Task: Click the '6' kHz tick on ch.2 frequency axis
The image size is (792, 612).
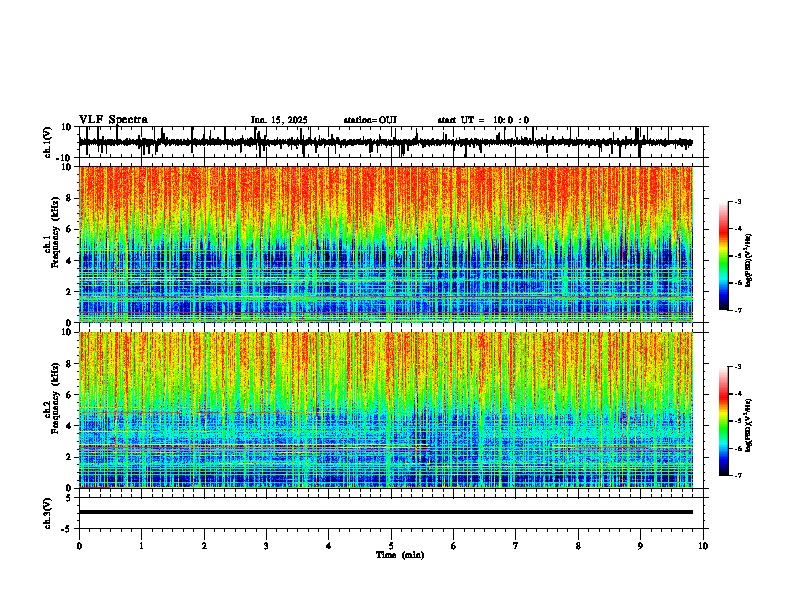Action: point(70,395)
